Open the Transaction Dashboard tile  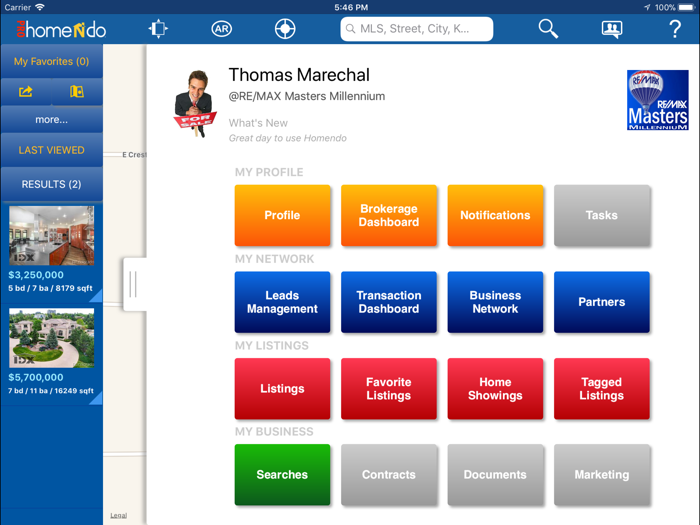click(x=389, y=302)
